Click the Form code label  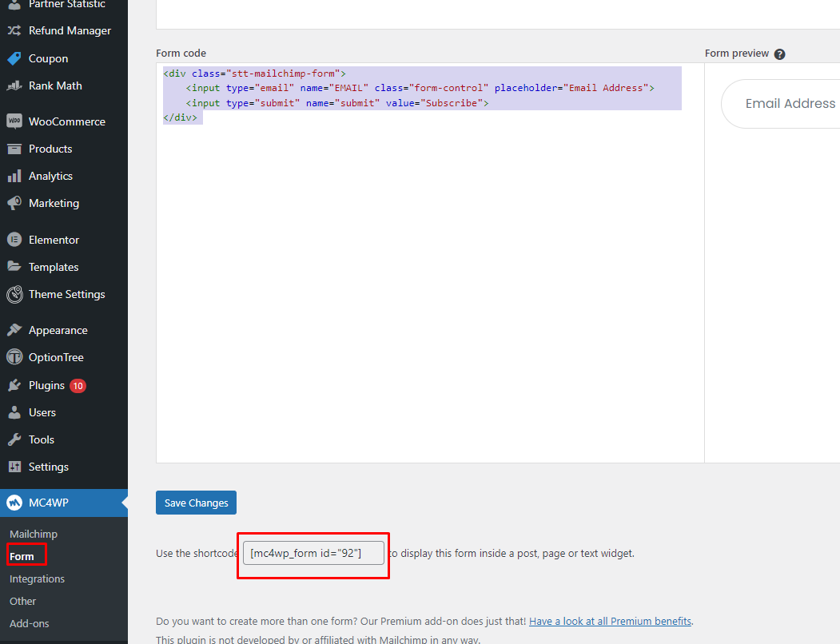tap(181, 53)
